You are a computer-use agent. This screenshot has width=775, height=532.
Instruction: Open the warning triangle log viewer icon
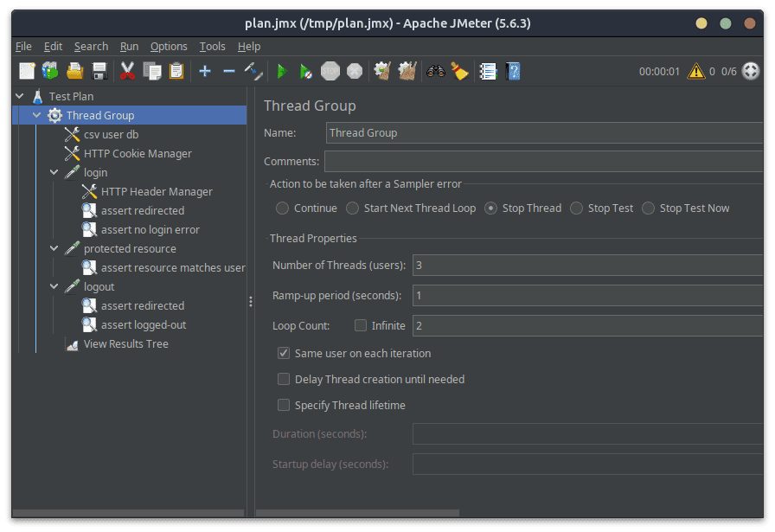click(695, 71)
